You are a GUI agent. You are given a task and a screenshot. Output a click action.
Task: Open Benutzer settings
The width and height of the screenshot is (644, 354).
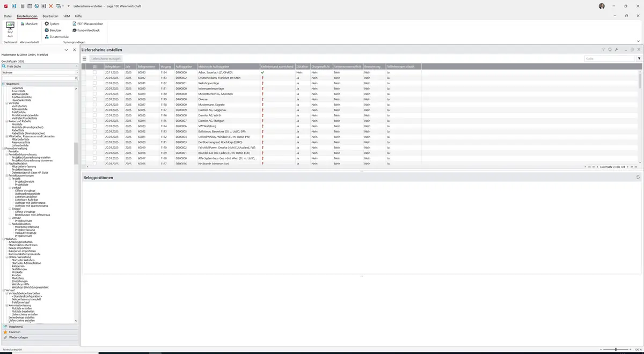pyautogui.click(x=53, y=30)
